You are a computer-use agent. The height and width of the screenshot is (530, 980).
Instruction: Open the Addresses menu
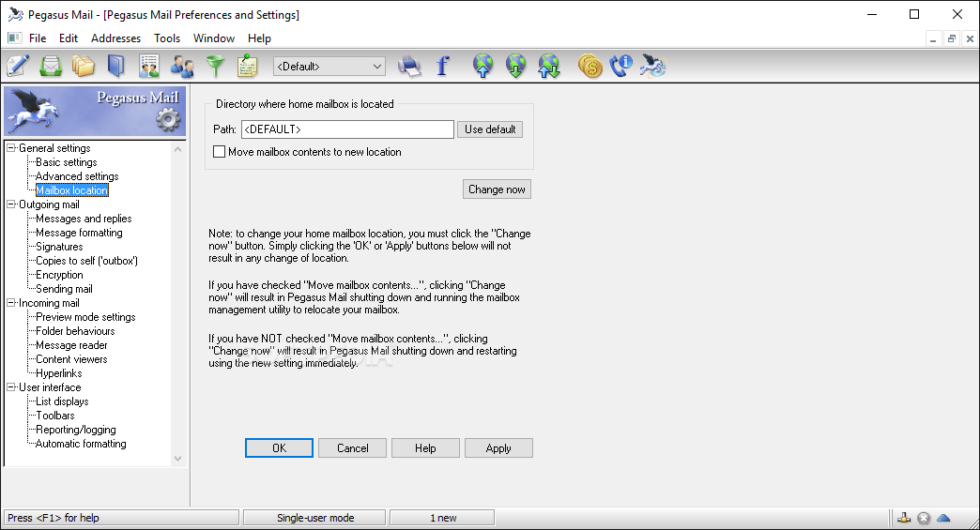pyautogui.click(x=115, y=38)
